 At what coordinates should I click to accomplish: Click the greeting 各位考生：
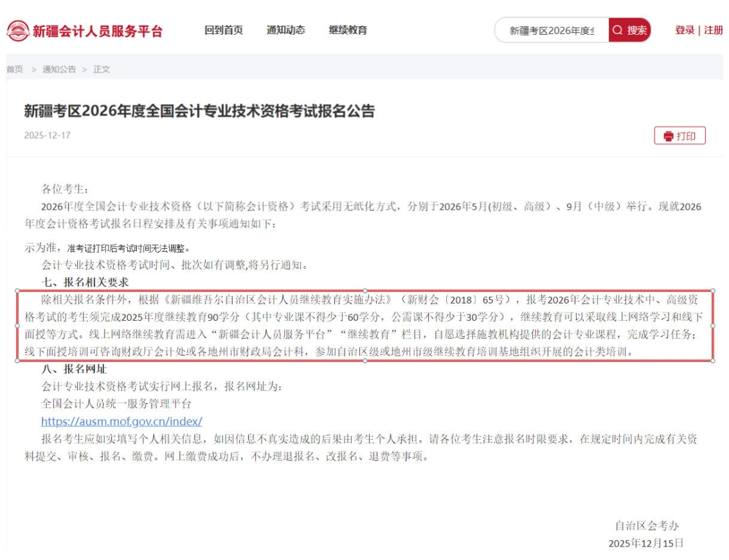[65, 189]
